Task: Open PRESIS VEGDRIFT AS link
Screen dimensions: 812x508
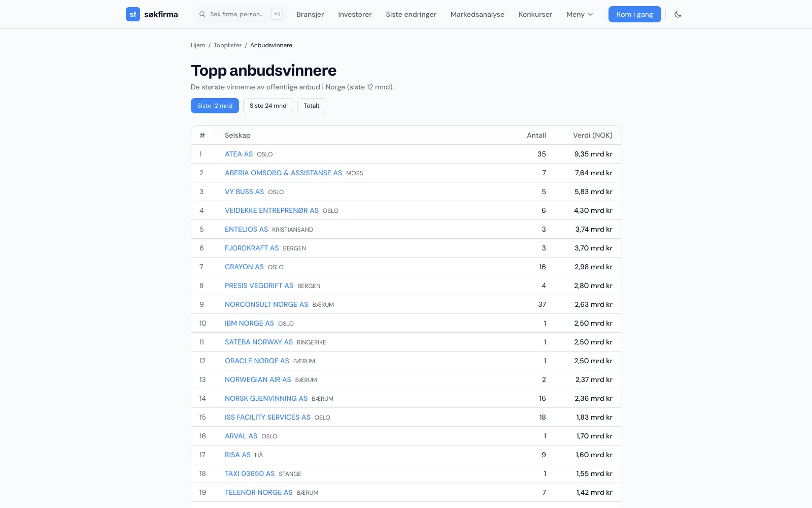Action: pos(259,285)
